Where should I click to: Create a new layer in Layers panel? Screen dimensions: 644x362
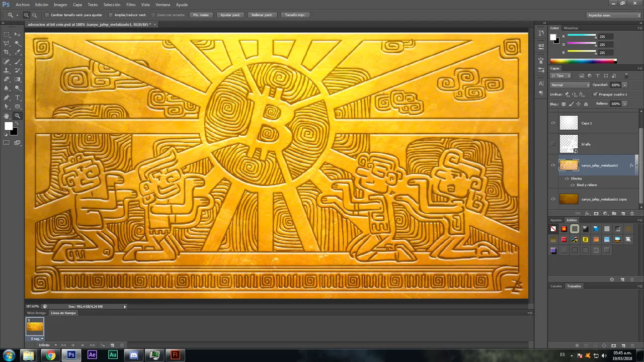click(x=623, y=214)
